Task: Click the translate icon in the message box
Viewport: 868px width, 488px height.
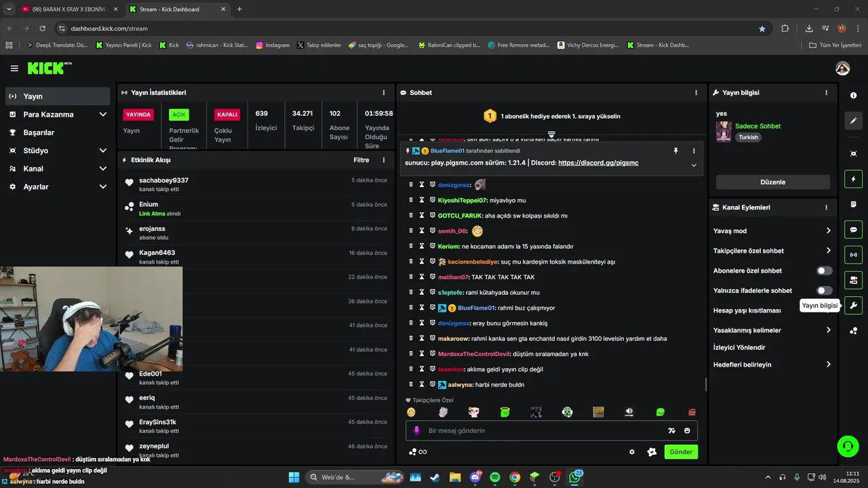Action: pyautogui.click(x=671, y=431)
